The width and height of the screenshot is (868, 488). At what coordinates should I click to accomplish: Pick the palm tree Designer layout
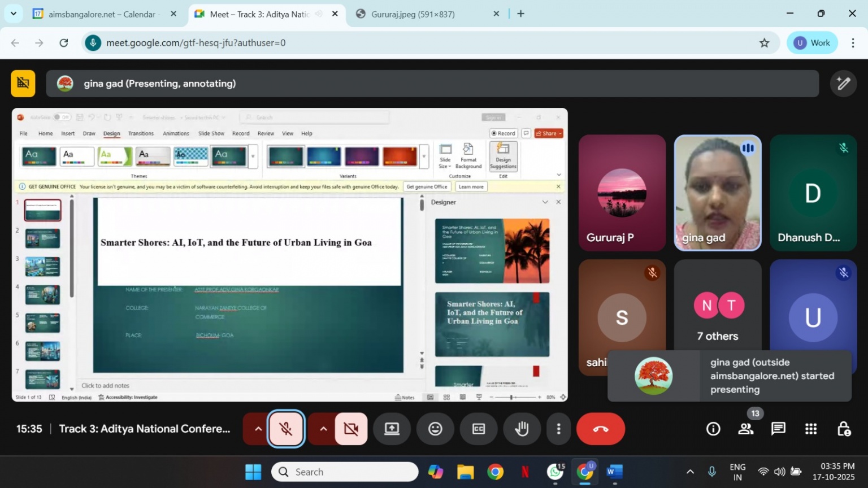point(492,251)
